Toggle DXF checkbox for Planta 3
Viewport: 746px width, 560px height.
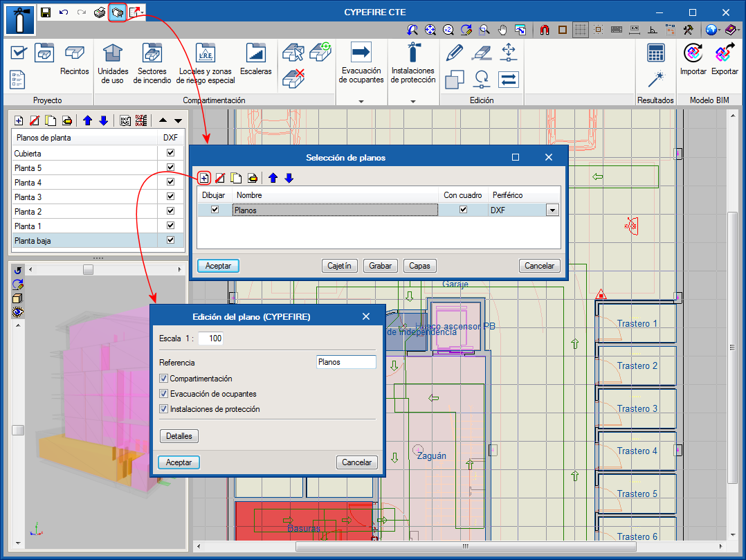pos(170,197)
